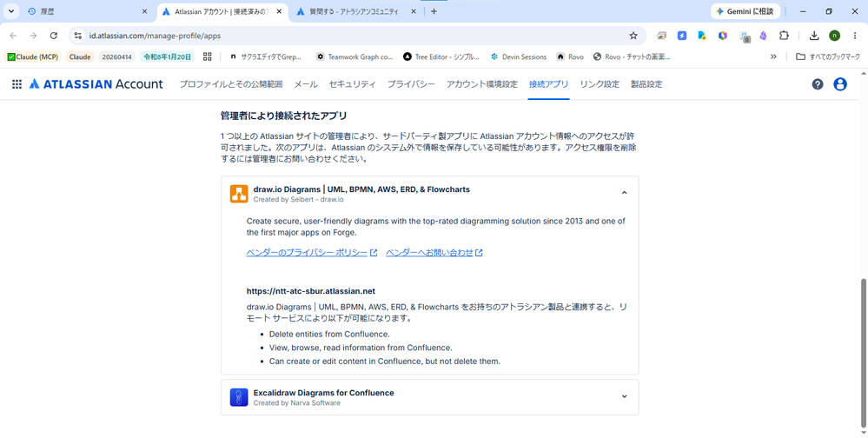The height and width of the screenshot is (438, 868).
Task: Show more bookmarks chevron
Action: pyautogui.click(x=773, y=56)
